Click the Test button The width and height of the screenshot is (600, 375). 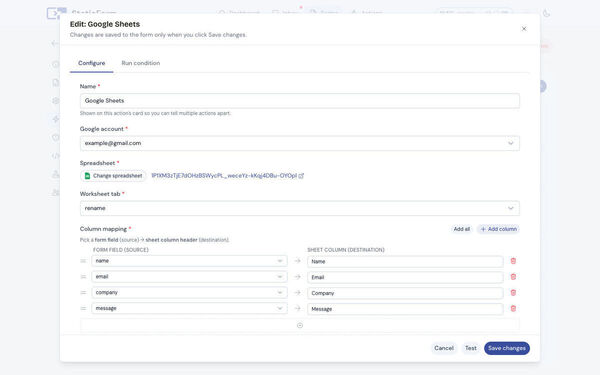(471, 348)
